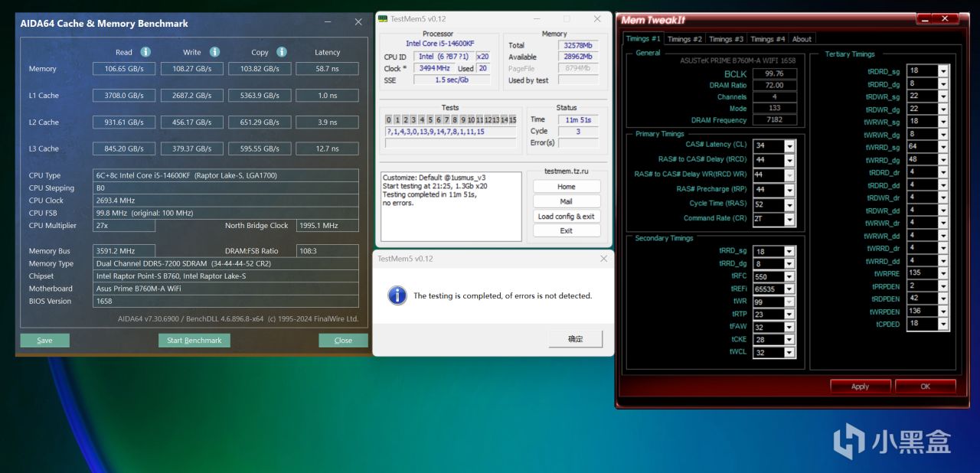Viewport: 980px width, 473px height.
Task: Click the blue information icon in dialog
Action: click(x=397, y=295)
